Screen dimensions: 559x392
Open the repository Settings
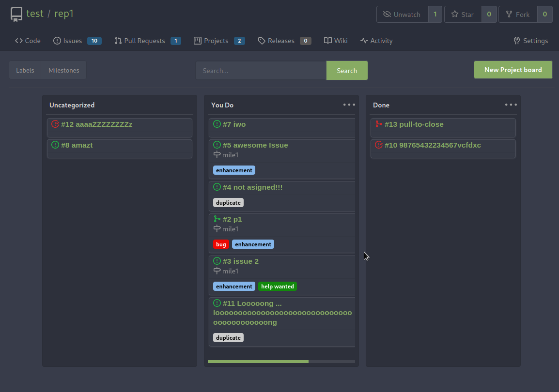[x=530, y=41]
